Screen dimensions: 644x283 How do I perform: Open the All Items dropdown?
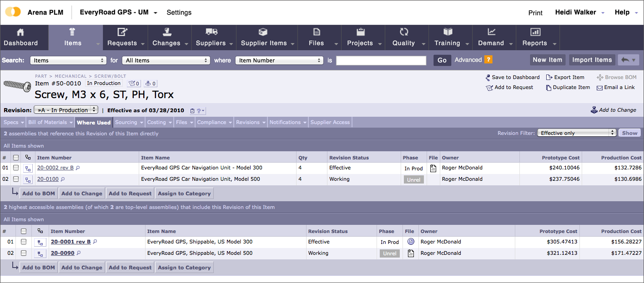[166, 60]
